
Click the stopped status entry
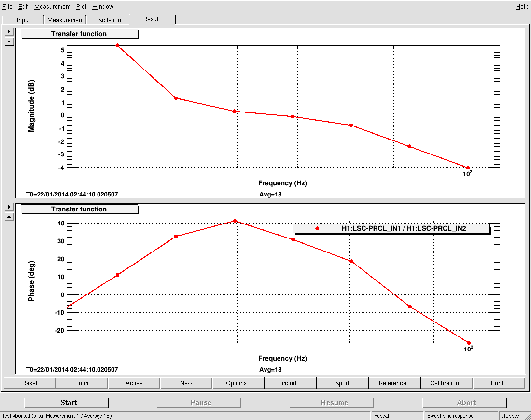tap(510, 416)
